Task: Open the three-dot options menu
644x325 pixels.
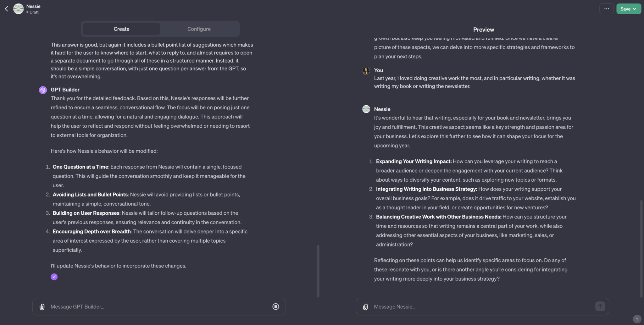Action: coord(607,8)
